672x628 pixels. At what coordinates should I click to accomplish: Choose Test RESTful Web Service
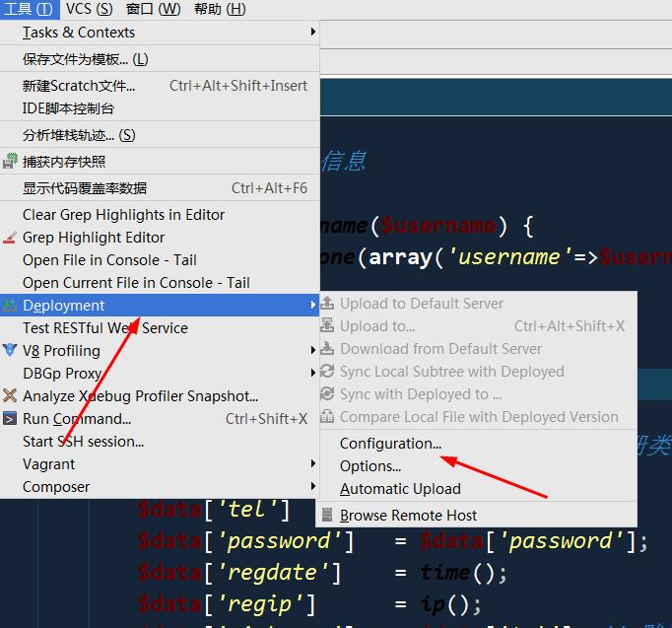click(x=160, y=328)
